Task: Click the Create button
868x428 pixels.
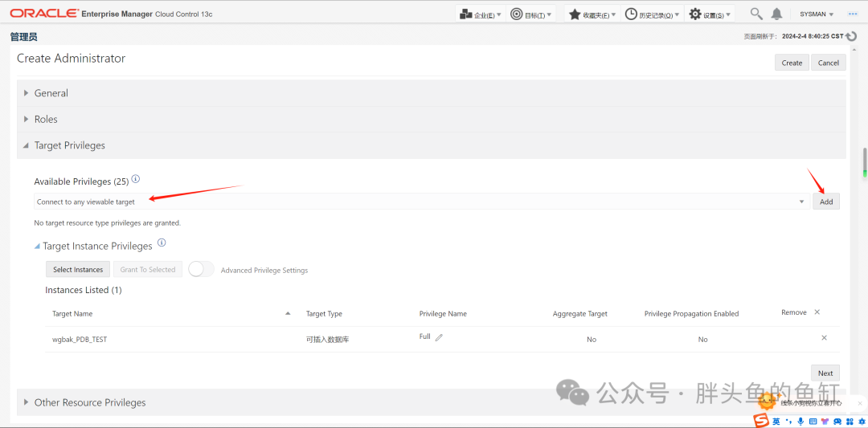Action: 792,63
